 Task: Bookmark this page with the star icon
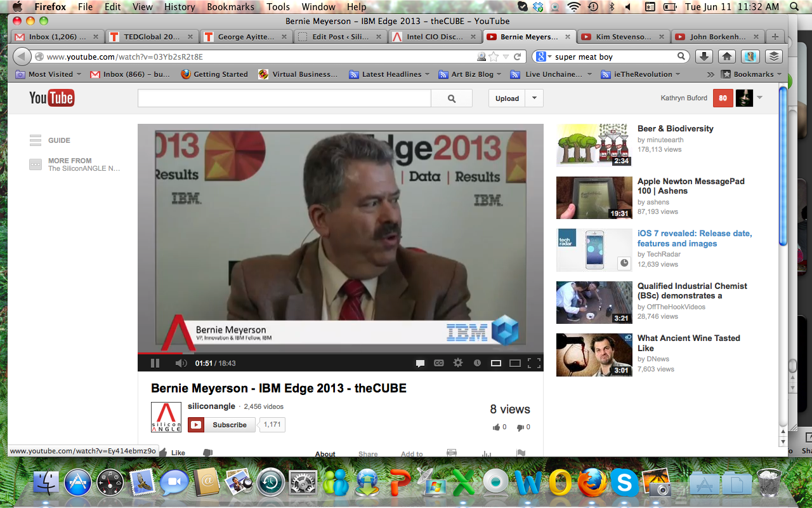coord(494,57)
